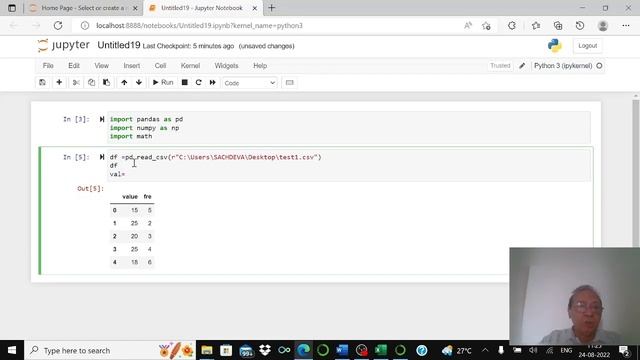
Task: Restart the kernel icon
Action: (x=198, y=82)
